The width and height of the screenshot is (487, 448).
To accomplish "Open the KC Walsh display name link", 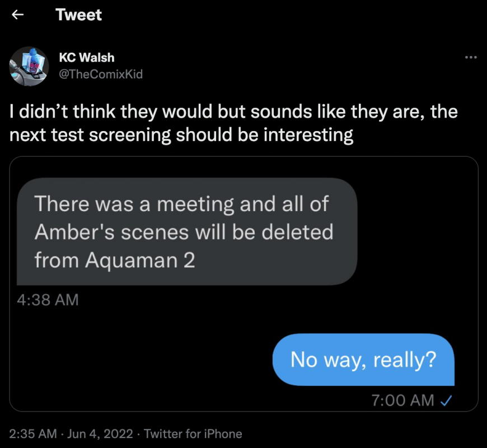I will pos(87,58).
